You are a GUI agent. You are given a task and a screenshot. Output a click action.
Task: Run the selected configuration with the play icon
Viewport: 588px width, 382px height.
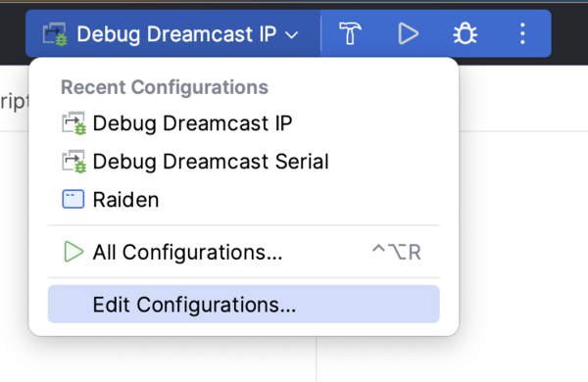pyautogui.click(x=408, y=33)
